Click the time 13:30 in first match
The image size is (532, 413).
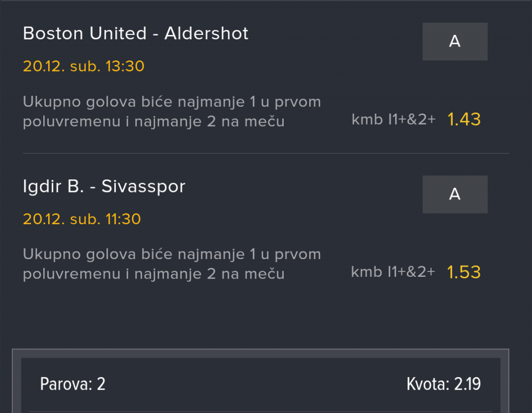pyautogui.click(x=125, y=66)
